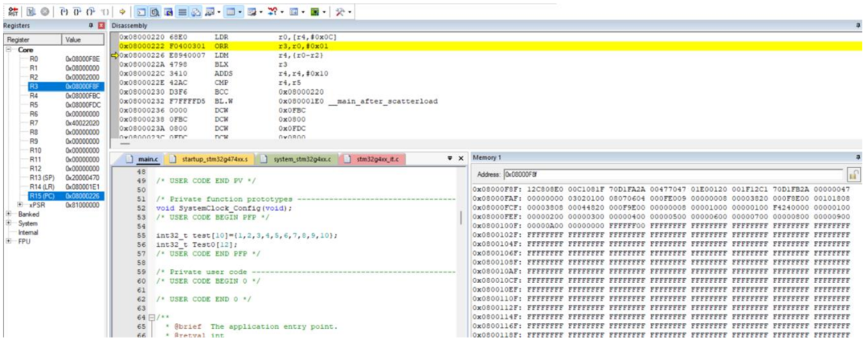
Task: Click the Run icon in the debug toolbar
Action: tap(31, 11)
